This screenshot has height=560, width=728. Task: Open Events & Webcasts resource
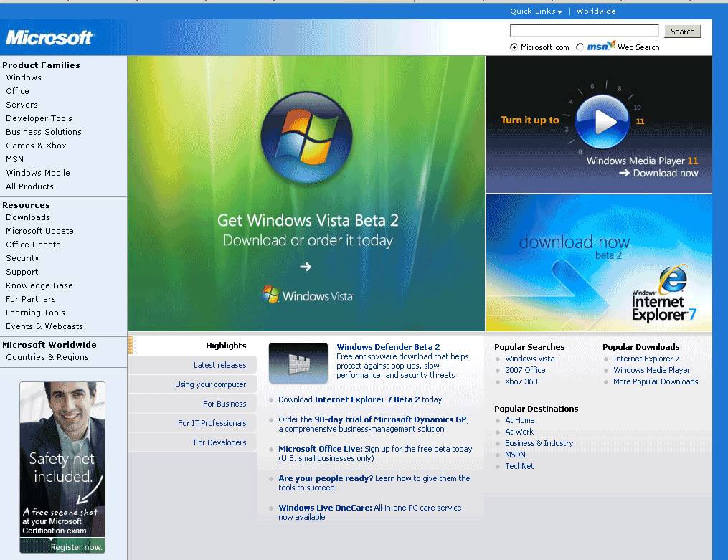tap(44, 326)
